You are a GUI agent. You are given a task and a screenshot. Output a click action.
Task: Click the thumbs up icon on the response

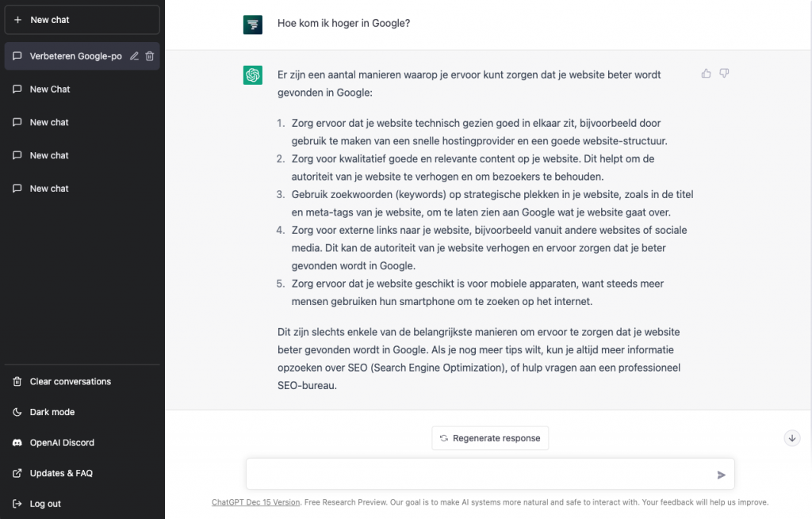coord(706,74)
